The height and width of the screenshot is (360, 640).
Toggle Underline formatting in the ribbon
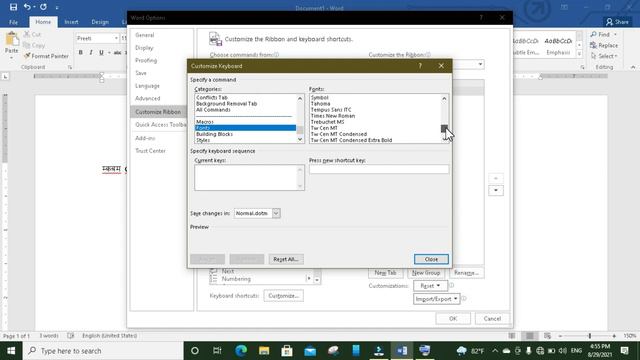click(101, 52)
